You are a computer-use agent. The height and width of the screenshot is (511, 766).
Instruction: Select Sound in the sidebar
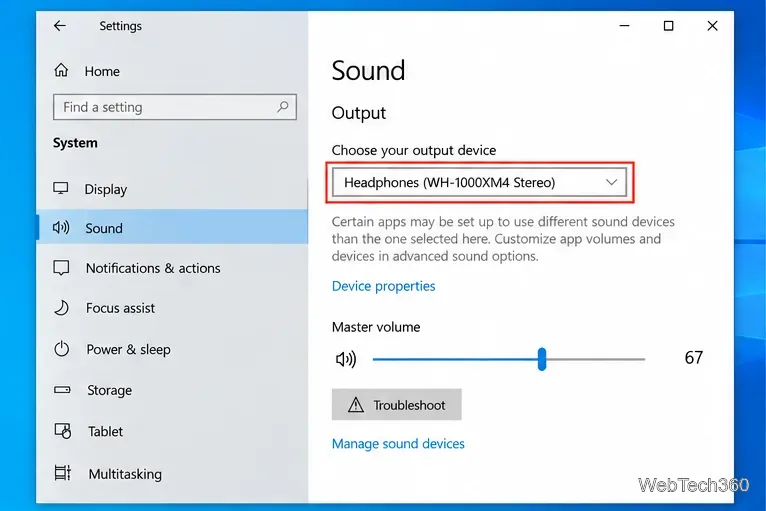pos(172,228)
